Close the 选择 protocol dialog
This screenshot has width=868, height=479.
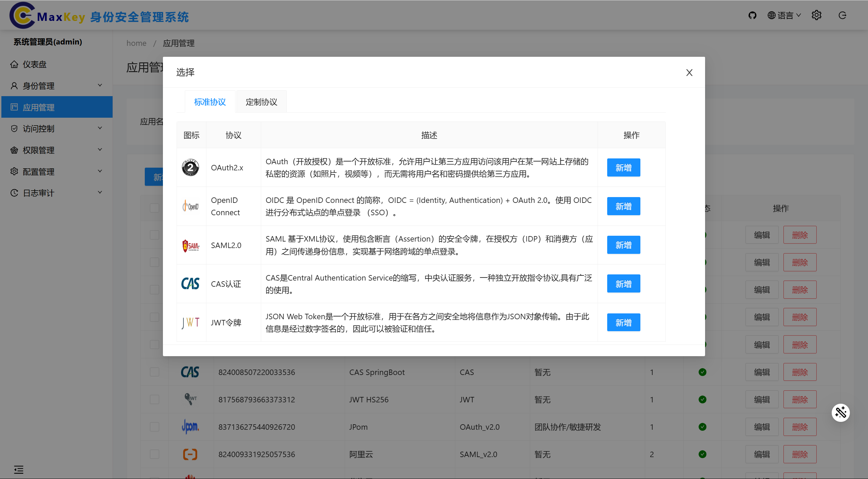[x=689, y=72]
